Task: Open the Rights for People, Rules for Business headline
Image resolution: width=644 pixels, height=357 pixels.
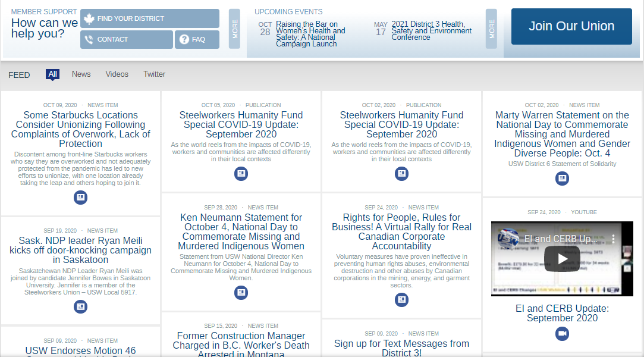Action: (x=401, y=231)
